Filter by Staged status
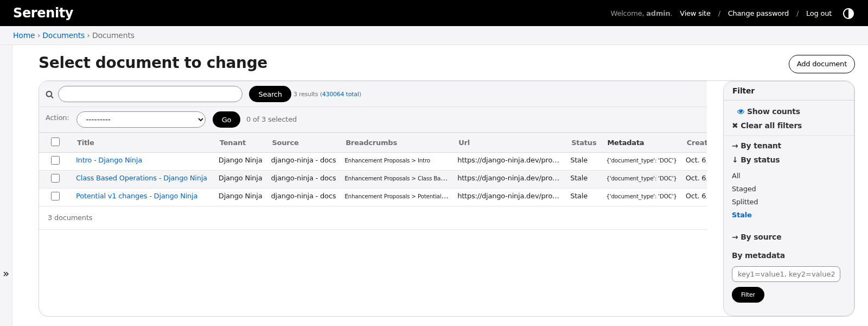 coord(744,189)
